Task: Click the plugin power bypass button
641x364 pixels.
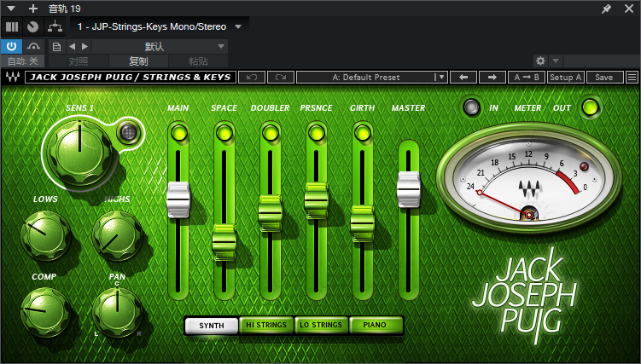Action: click(x=12, y=46)
